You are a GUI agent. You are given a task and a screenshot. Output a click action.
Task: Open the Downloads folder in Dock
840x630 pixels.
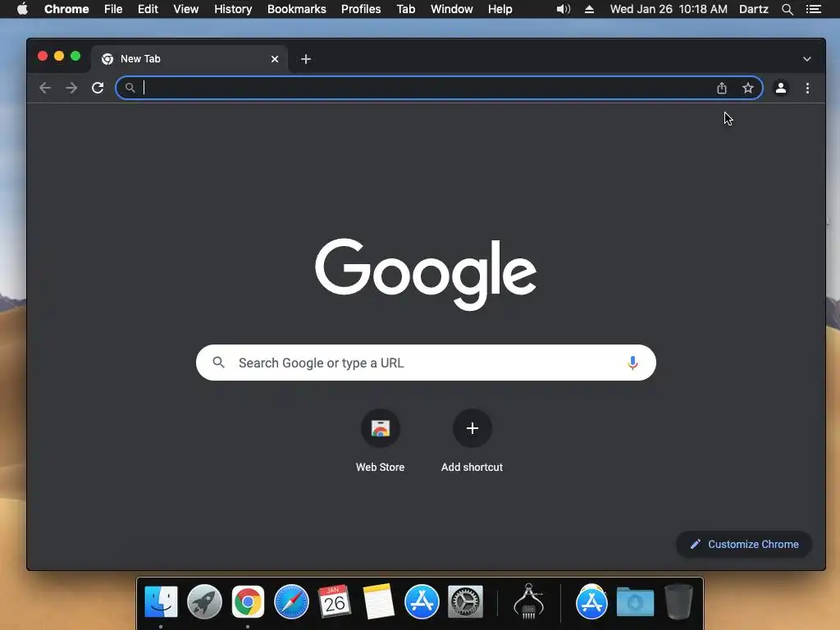pos(635,601)
